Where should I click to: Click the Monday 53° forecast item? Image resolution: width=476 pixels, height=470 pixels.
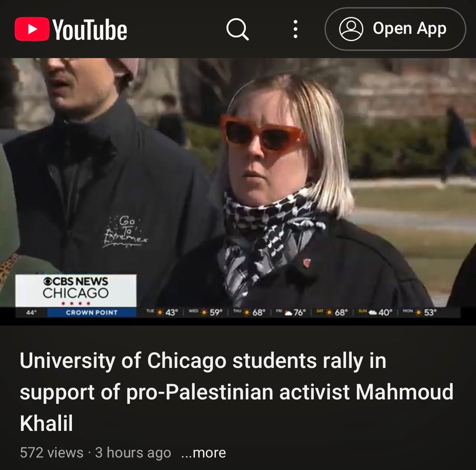pos(419,312)
